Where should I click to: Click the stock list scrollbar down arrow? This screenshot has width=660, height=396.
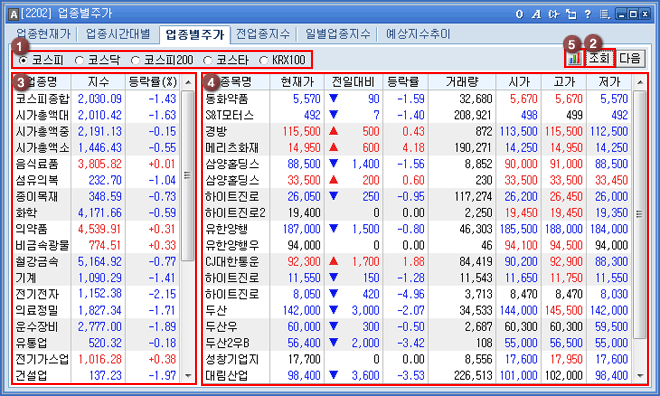click(640, 375)
